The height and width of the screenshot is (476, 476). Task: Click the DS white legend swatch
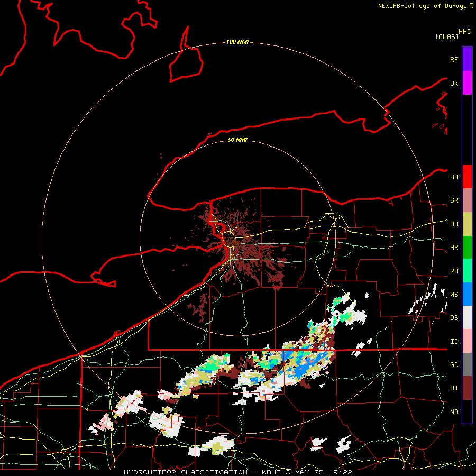[467, 317]
